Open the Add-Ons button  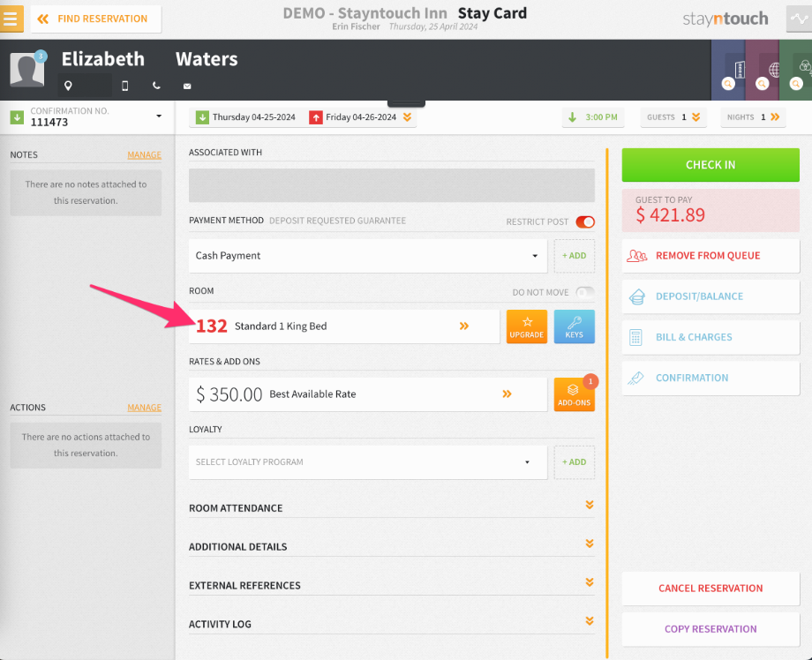click(575, 394)
